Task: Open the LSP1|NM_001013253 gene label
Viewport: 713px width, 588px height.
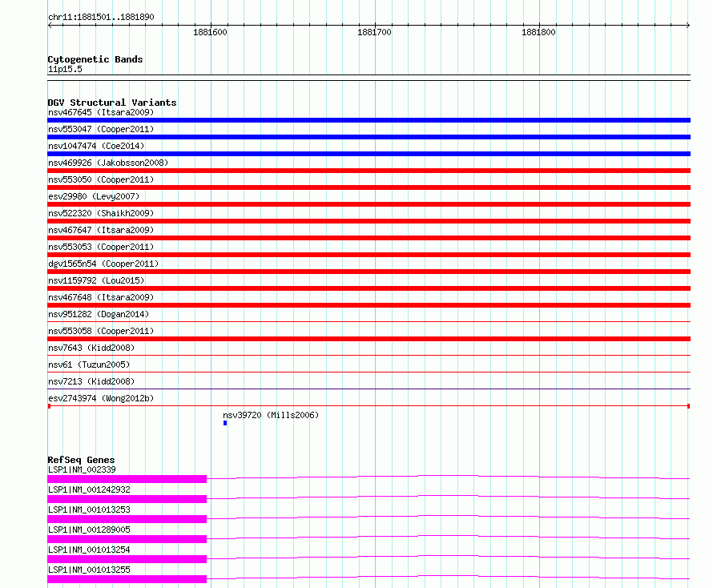Action: pos(89,509)
